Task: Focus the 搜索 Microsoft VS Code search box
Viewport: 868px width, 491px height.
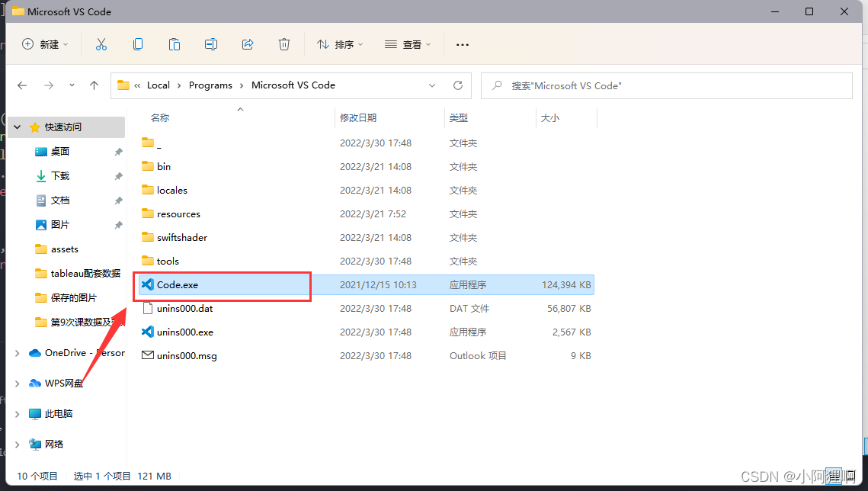Action: coord(667,86)
